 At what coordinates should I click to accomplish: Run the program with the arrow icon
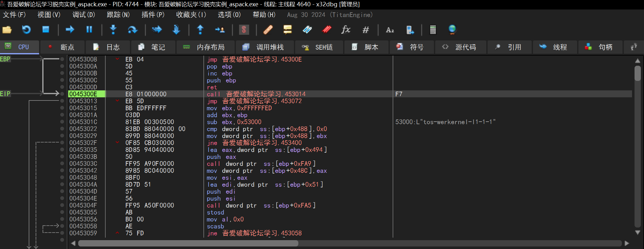(70, 30)
